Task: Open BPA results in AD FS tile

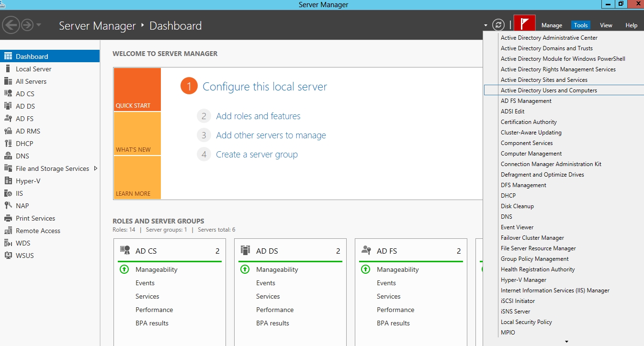Action: coord(393,323)
